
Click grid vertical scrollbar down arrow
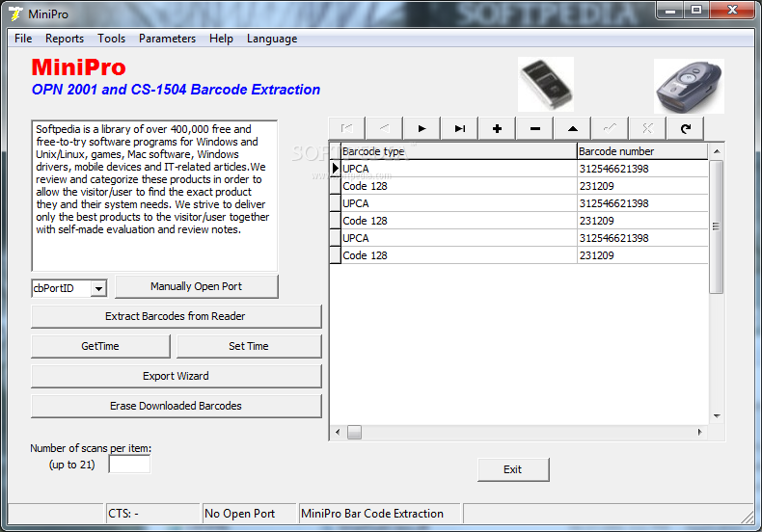[x=717, y=416]
